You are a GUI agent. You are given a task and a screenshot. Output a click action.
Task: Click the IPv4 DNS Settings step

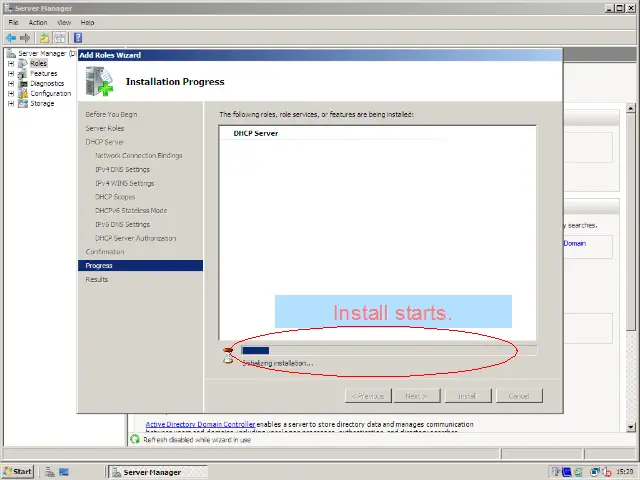(x=122, y=169)
